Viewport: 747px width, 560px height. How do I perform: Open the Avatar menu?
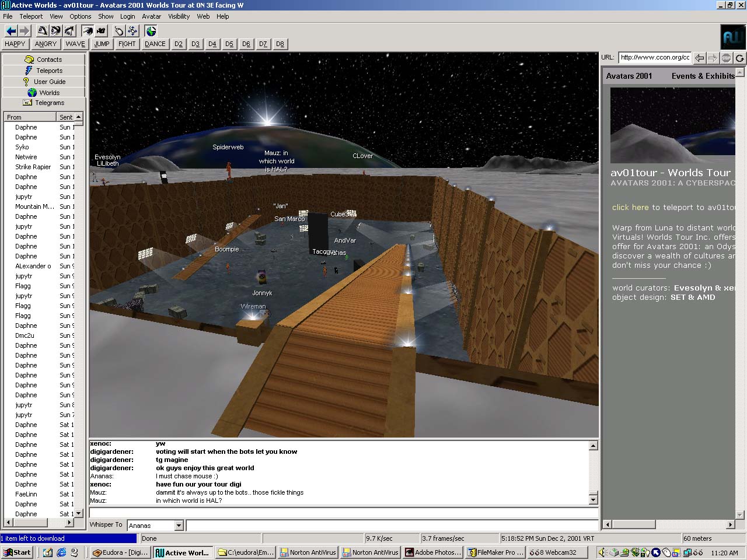pyautogui.click(x=151, y=16)
